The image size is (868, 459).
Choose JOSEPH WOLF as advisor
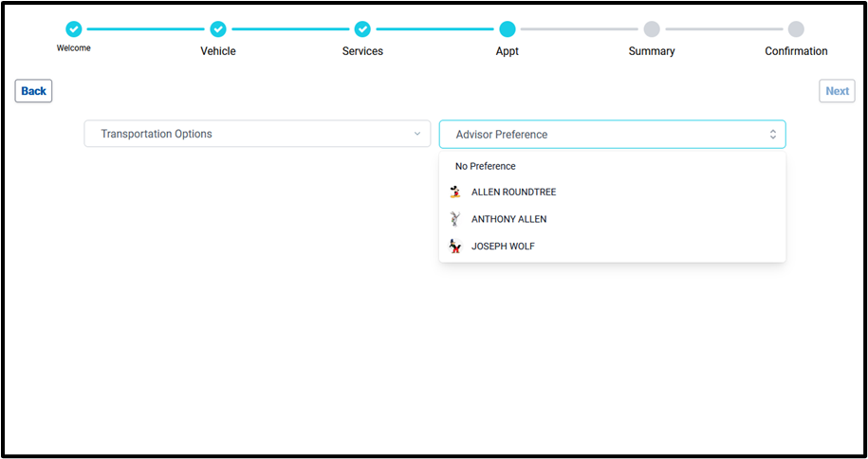coord(503,247)
